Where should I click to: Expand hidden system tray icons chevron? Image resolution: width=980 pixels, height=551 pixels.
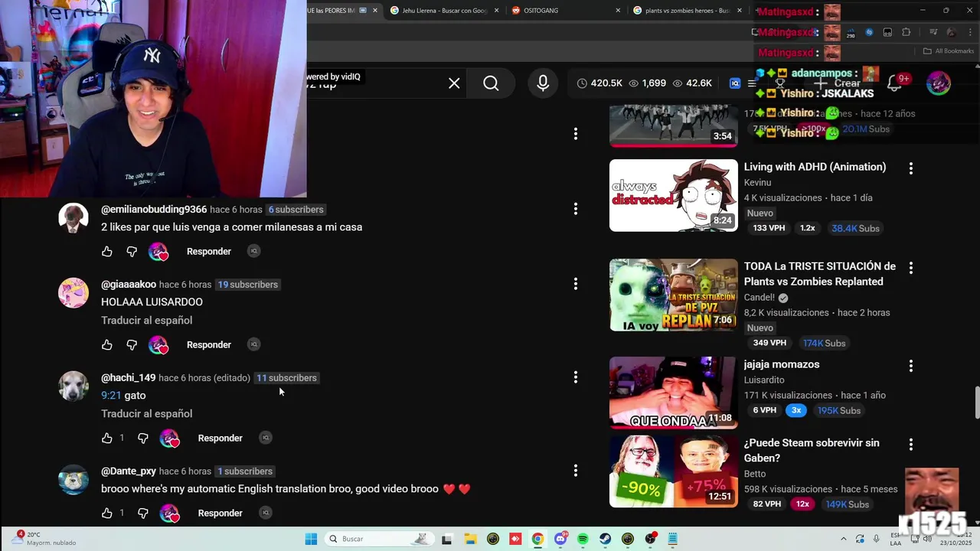point(844,539)
